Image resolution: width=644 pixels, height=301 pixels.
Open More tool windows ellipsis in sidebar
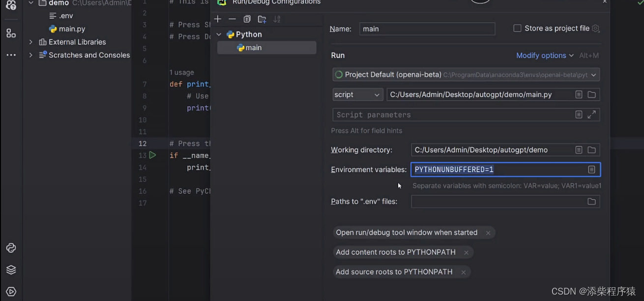[11, 55]
